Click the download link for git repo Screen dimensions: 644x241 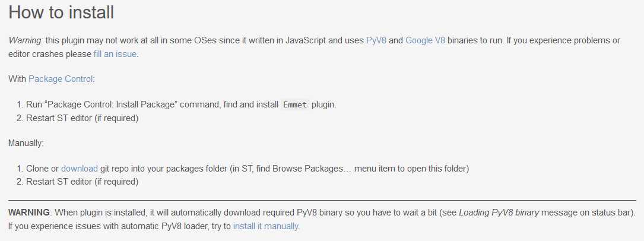78,169
